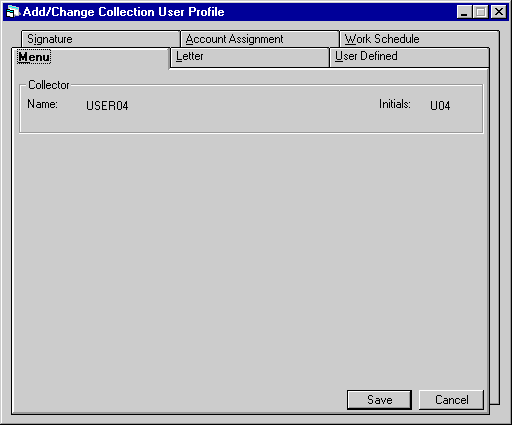Click the dialog title bar text
Image resolution: width=512 pixels, height=425 pixels.
(124, 12)
